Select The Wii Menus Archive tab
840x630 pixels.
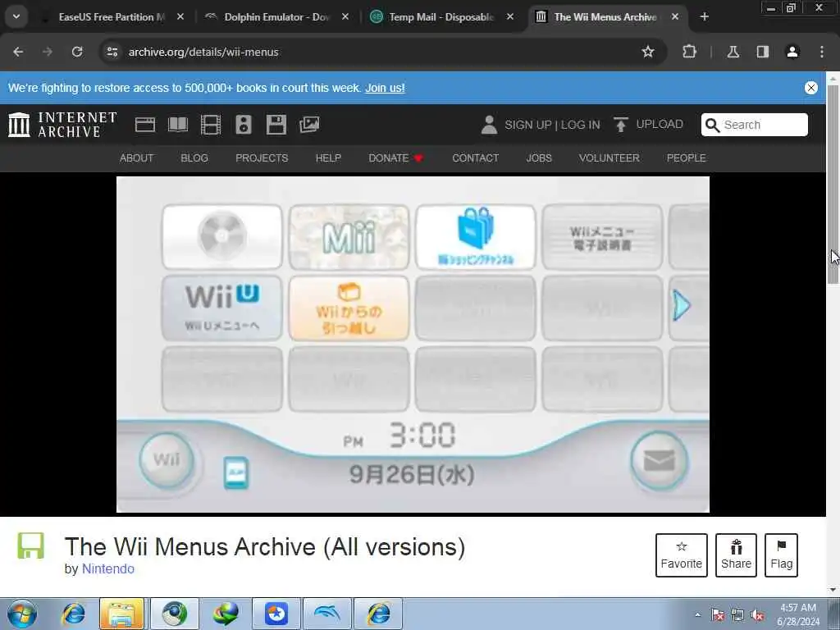coord(606,17)
